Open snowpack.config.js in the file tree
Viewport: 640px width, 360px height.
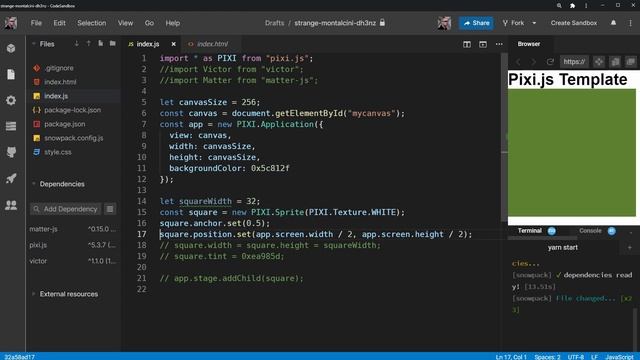click(73, 138)
